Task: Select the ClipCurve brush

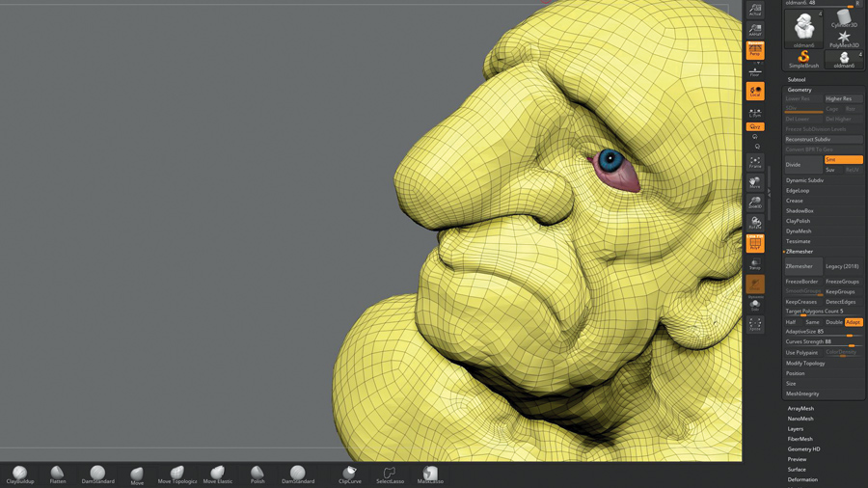Action: [x=350, y=474]
